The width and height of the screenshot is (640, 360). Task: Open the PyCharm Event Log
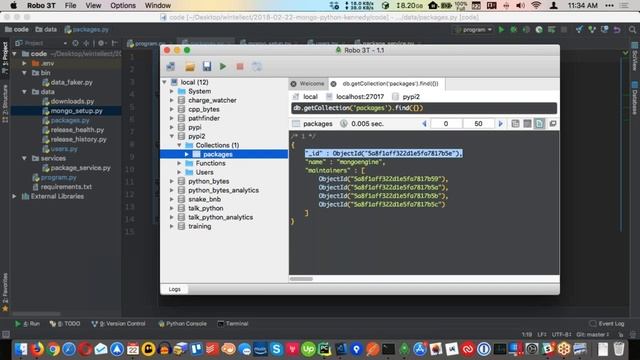[x=607, y=324]
